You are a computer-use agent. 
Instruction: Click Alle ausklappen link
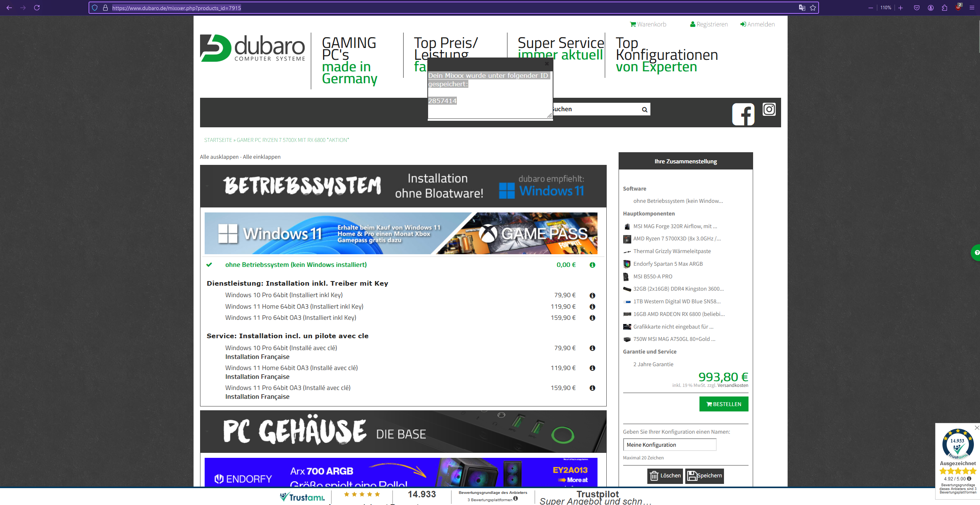pos(219,157)
